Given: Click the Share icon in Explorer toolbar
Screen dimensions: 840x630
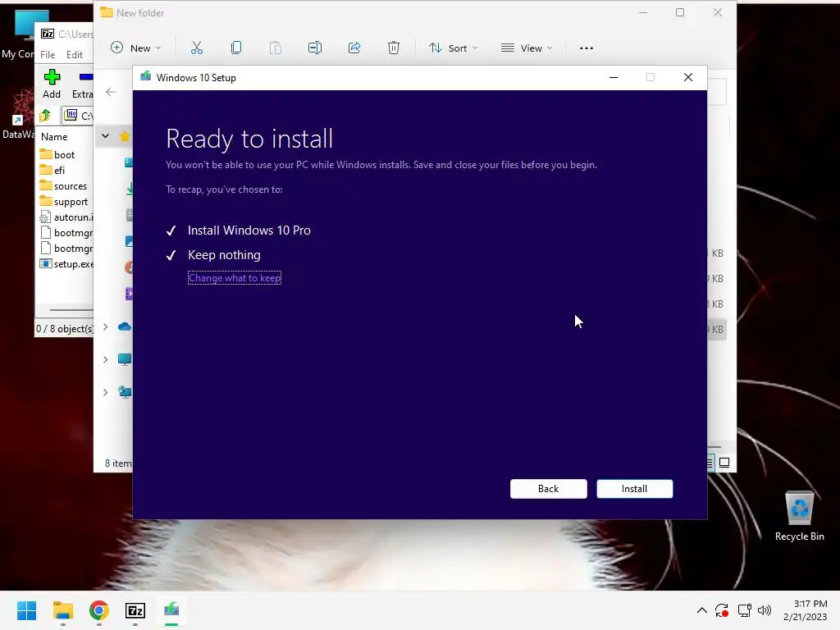Looking at the screenshot, I should [x=354, y=48].
